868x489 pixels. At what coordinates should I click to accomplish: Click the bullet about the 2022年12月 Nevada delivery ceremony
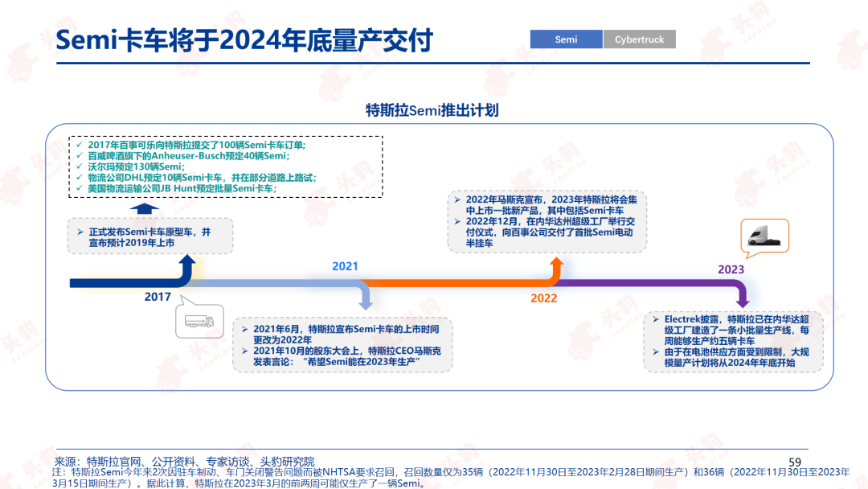pyautogui.click(x=551, y=232)
